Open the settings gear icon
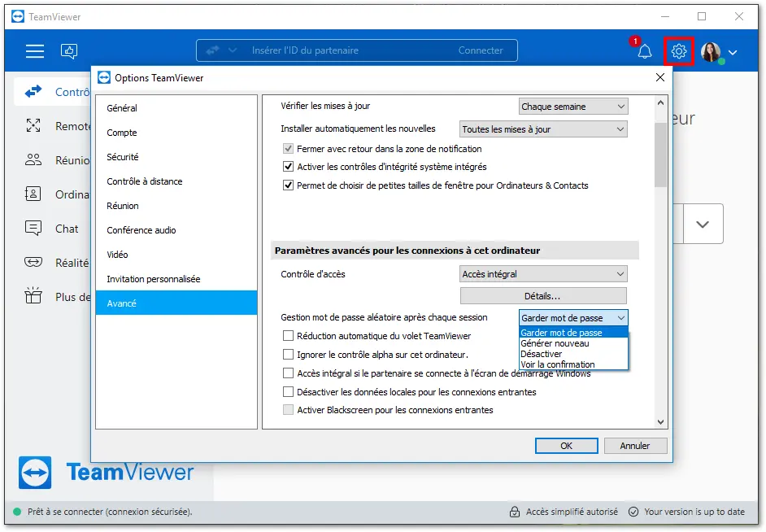Screen dimensions: 766x532 [x=678, y=50]
